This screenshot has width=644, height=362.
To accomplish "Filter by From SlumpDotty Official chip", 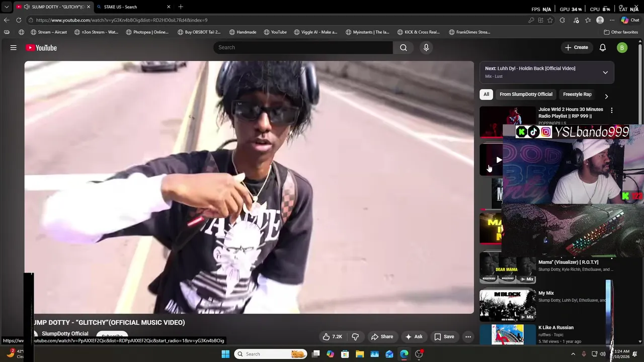I will point(526,94).
